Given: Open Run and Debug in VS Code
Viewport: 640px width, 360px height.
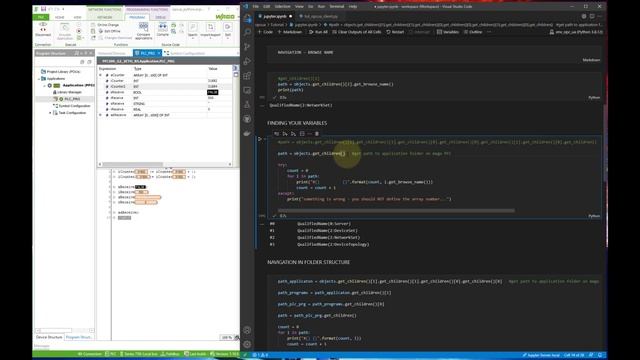Looking at the screenshot, I should point(247,62).
